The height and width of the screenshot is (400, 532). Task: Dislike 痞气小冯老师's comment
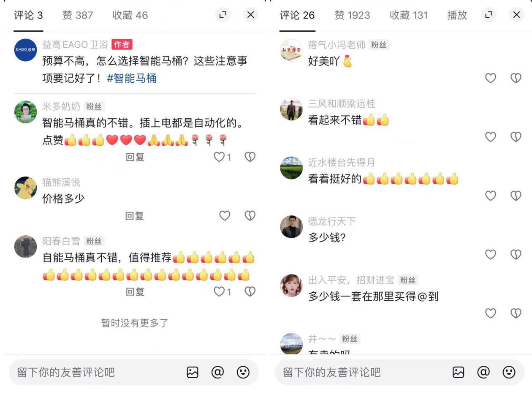click(x=516, y=78)
